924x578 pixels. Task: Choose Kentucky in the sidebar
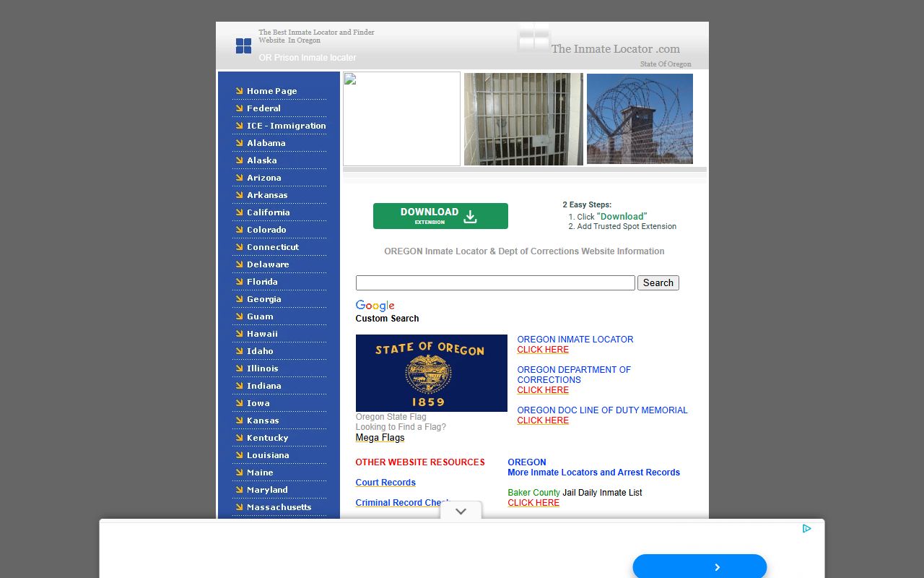[x=267, y=438]
